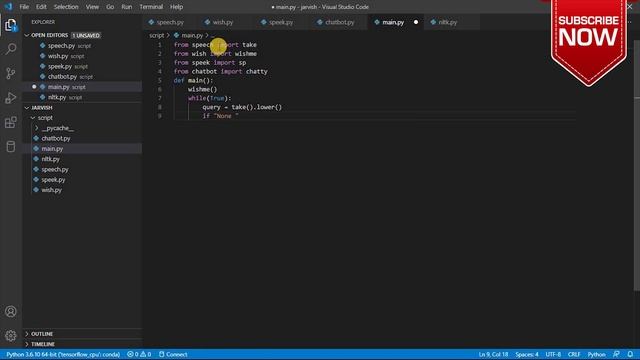Change the Python language mode
Screen dimensions: 640x360
pyautogui.click(x=596, y=354)
